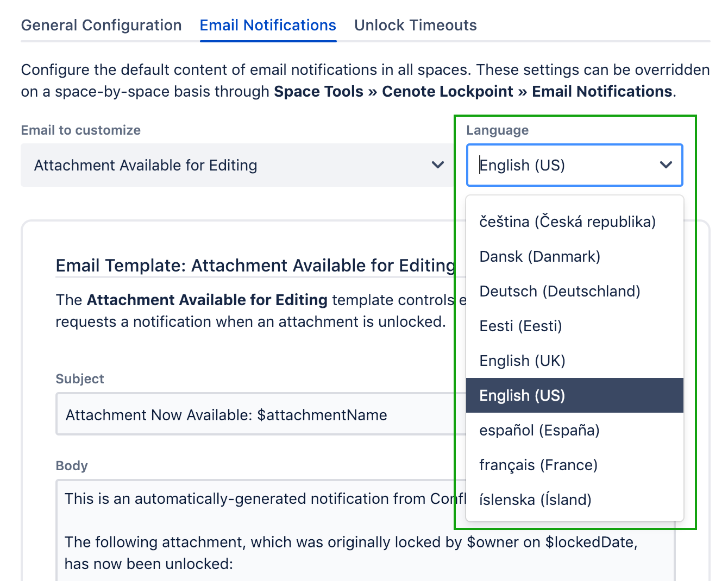Select the highlighted English (US) option
The width and height of the screenshot is (728, 581).
522,395
